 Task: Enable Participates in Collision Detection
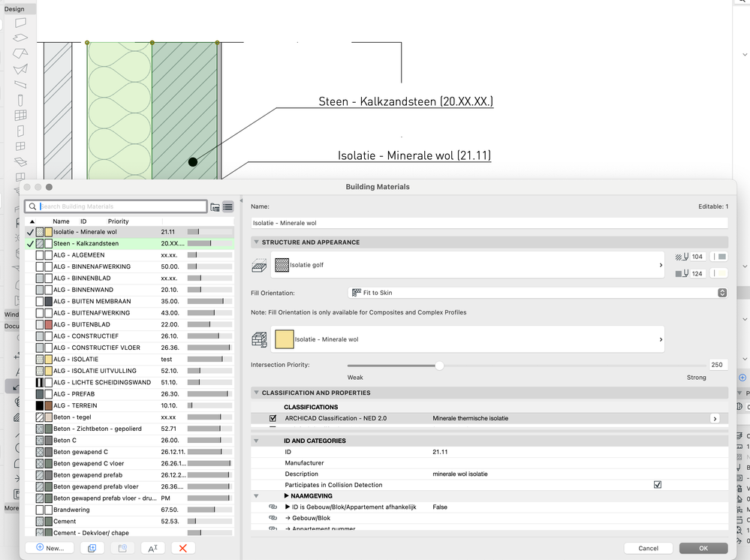tap(658, 484)
